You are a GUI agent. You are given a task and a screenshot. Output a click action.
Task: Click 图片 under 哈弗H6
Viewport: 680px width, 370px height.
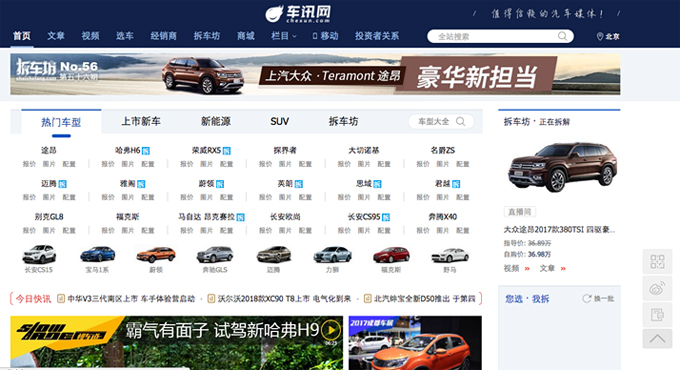[128, 164]
